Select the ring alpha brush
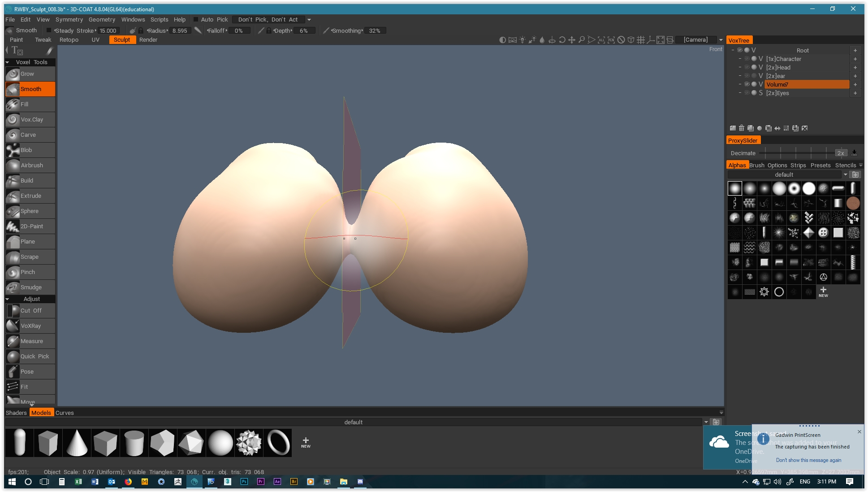 tap(794, 189)
